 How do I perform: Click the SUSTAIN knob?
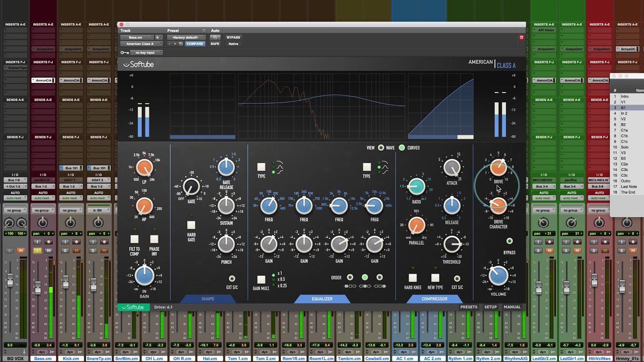click(226, 205)
